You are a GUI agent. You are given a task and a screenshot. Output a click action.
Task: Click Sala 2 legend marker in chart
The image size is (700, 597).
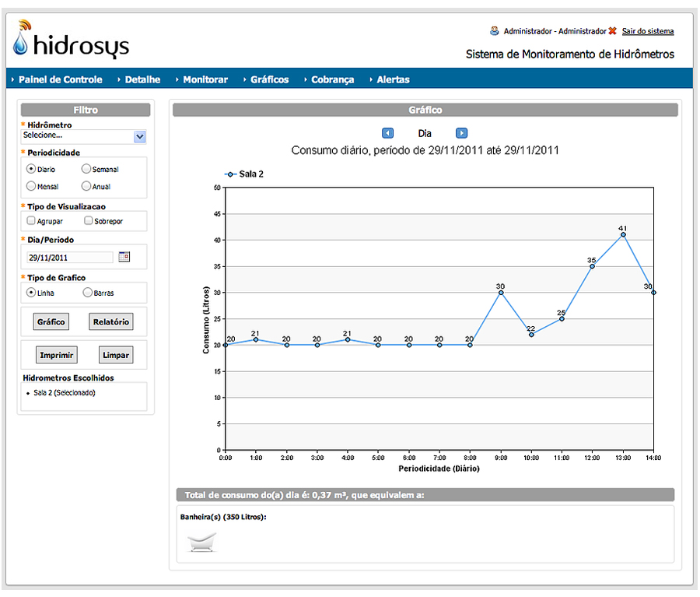230,174
